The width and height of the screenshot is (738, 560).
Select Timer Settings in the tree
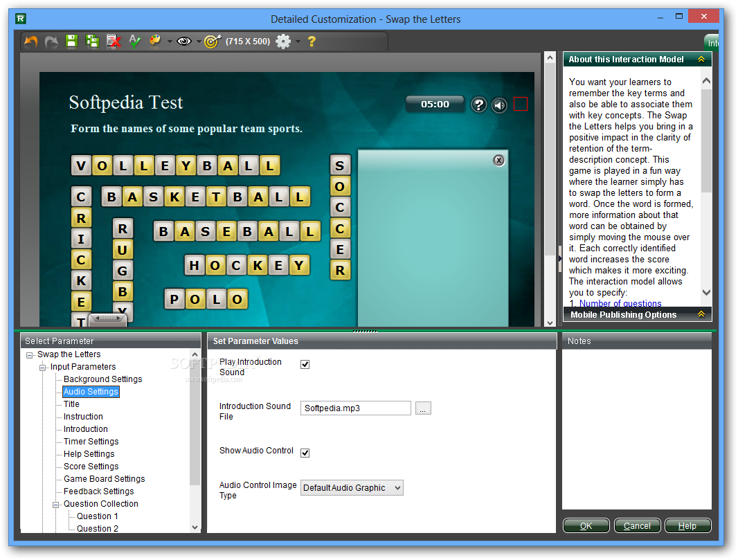coord(91,442)
